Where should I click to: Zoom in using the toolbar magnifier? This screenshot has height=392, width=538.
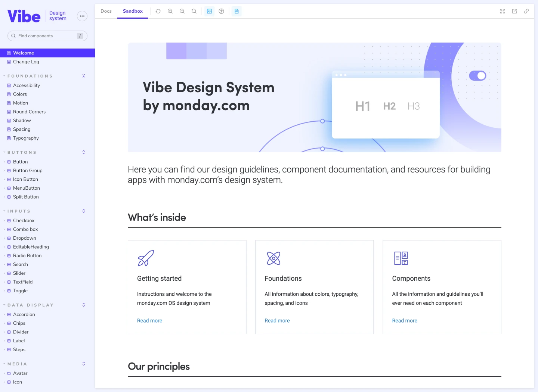pos(170,11)
